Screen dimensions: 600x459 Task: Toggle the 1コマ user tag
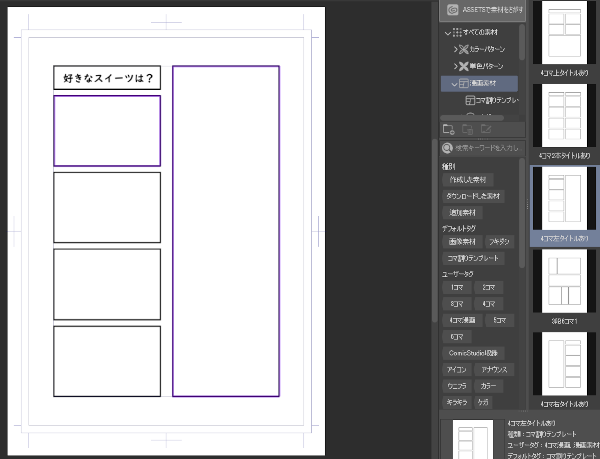(x=456, y=288)
